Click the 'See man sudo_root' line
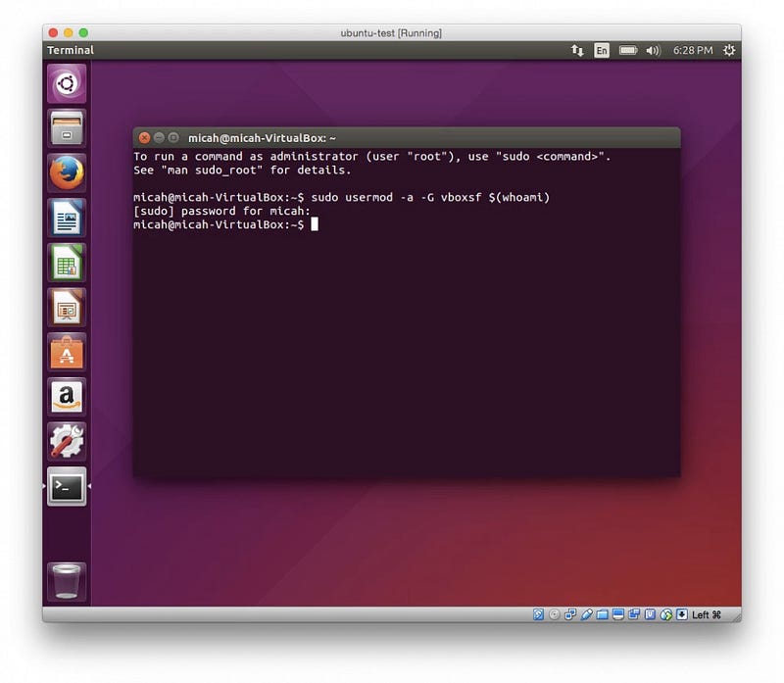Viewport: 784px width, 683px height. coord(242,170)
